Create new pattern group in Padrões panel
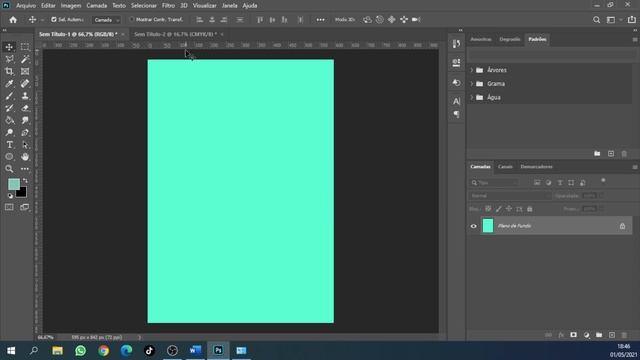This screenshot has height=360, width=640. pyautogui.click(x=597, y=154)
